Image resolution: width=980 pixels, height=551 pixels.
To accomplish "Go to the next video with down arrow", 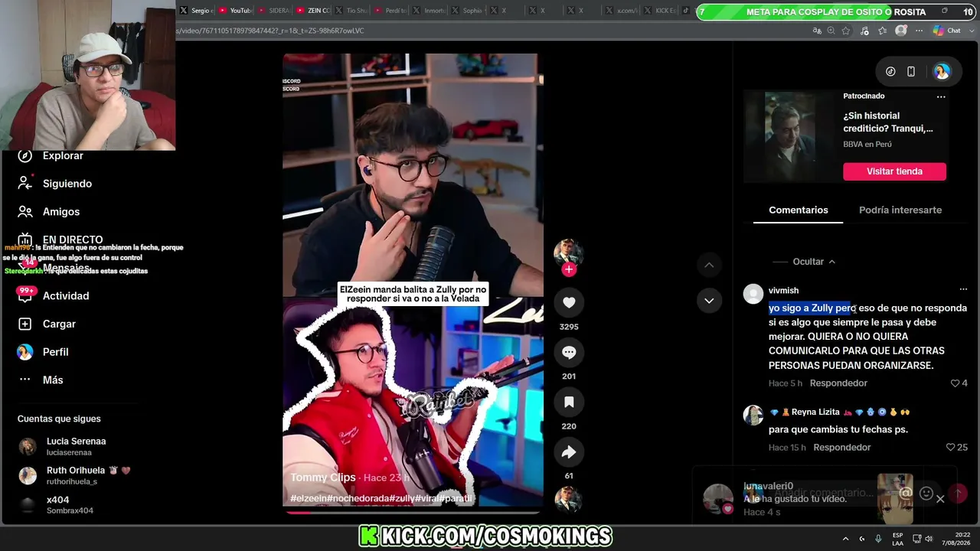I will [709, 301].
